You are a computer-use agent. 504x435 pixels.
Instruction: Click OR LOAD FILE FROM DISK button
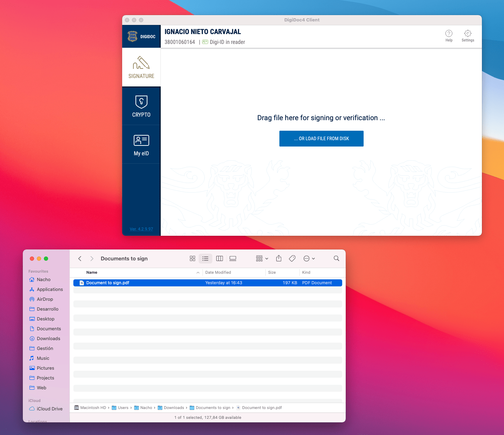pyautogui.click(x=321, y=138)
